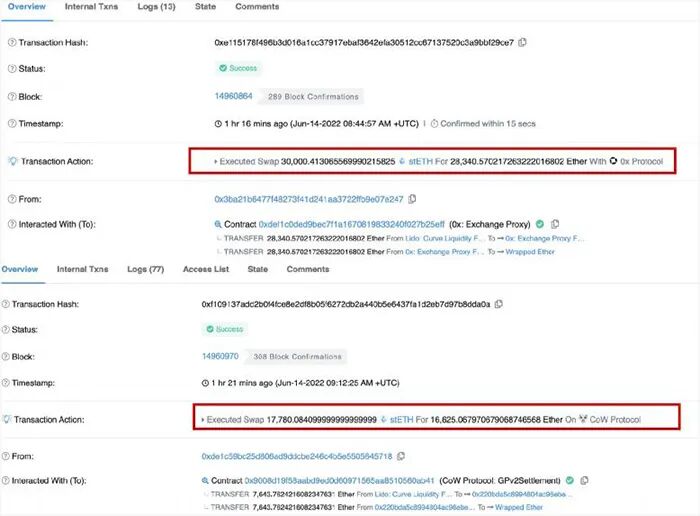700x516 pixels.
Task: Open top Internal Txns tab
Action: 92,7
